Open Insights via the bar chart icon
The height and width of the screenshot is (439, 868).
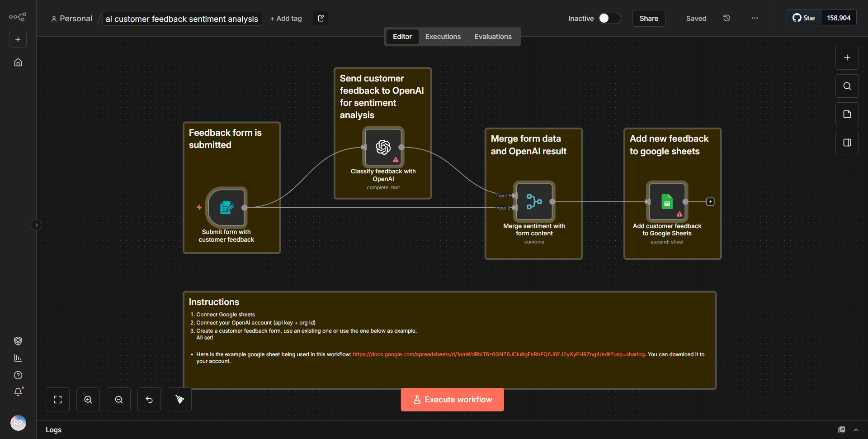[18, 358]
